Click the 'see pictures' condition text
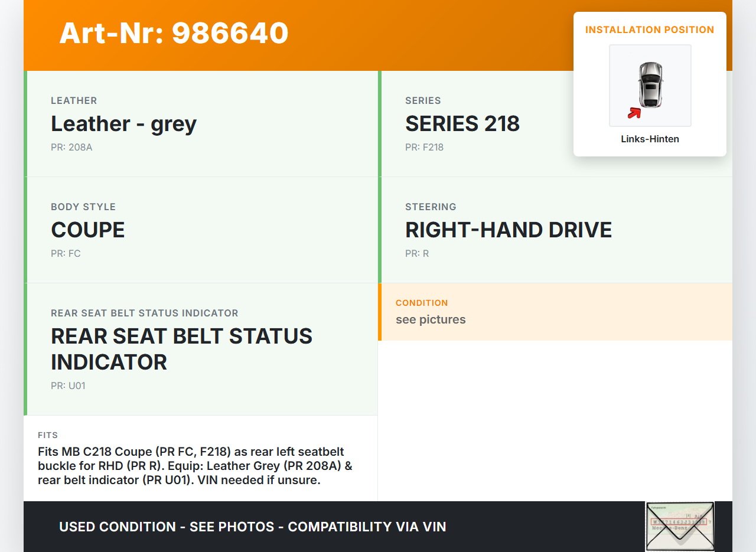 [431, 319]
